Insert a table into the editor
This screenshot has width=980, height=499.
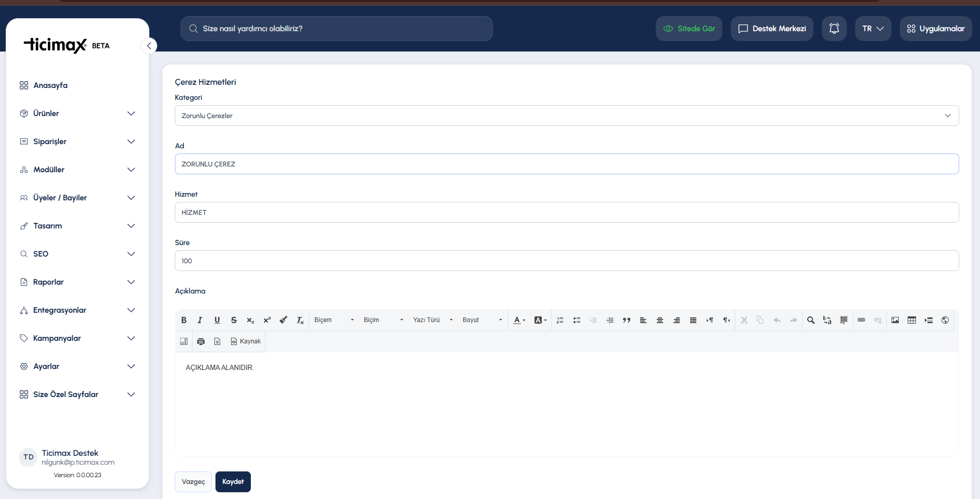912,320
